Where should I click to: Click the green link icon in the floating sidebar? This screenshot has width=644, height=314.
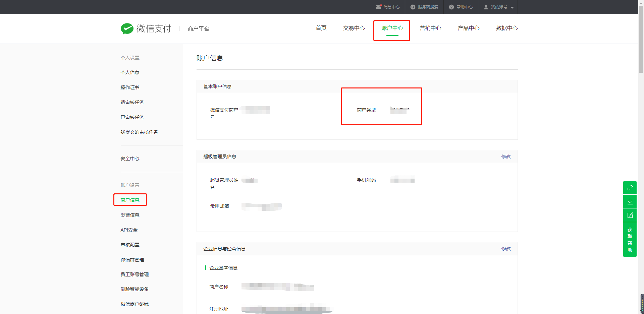[630, 188]
